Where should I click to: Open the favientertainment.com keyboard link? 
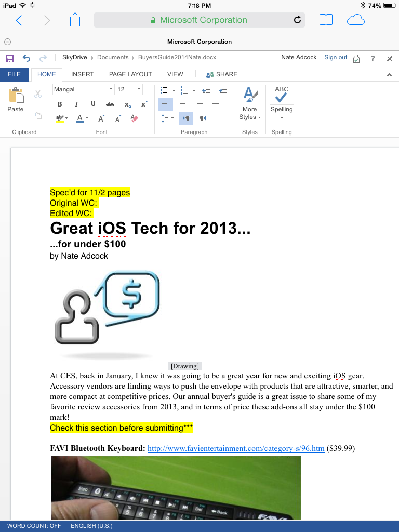tap(236, 448)
